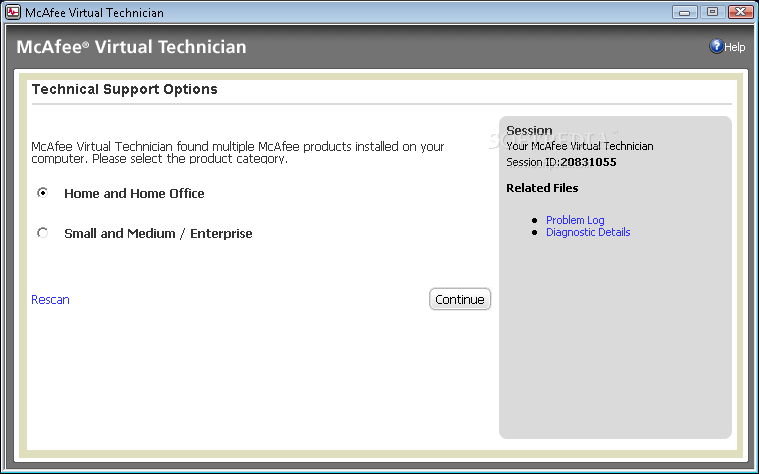Maximize the McAfee Virtual Technician window

point(712,12)
